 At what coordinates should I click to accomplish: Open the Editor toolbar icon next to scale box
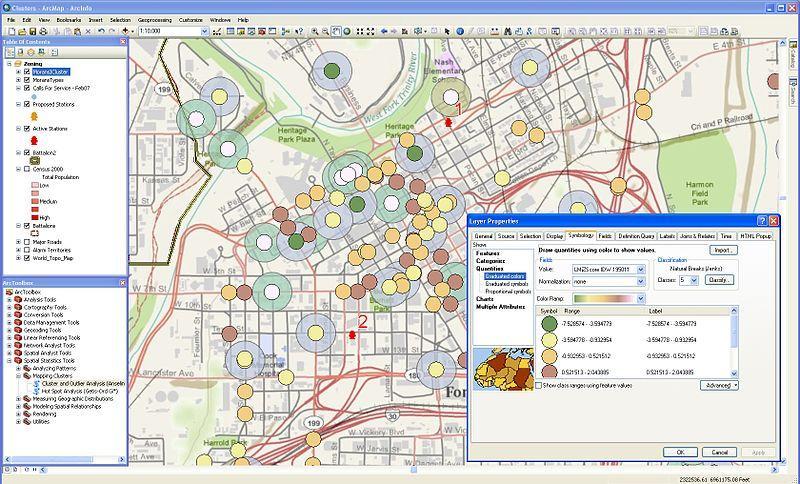coord(217,31)
